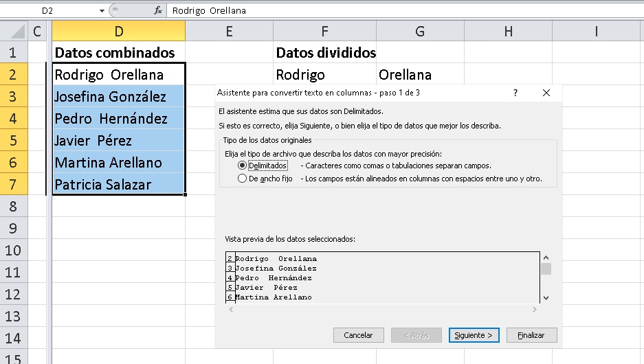
Task: Click the Datos divididos header cell
Action: [x=324, y=53]
